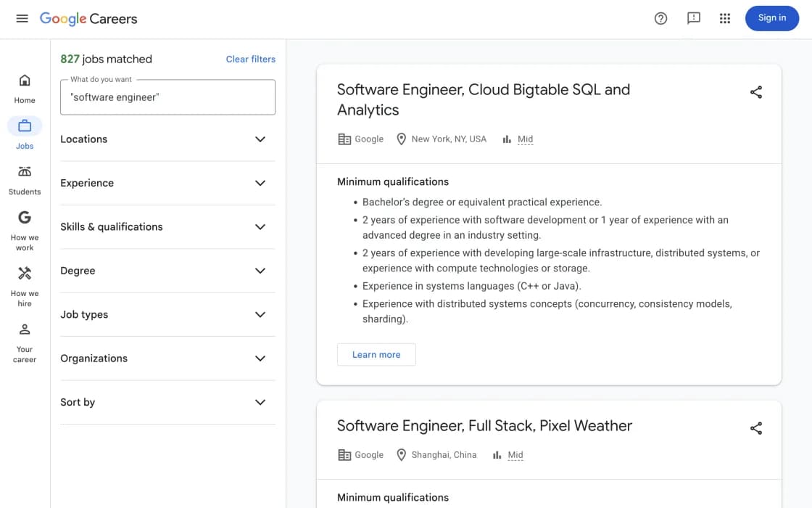Expand the Sort by options
The width and height of the screenshot is (812, 508).
point(167,402)
